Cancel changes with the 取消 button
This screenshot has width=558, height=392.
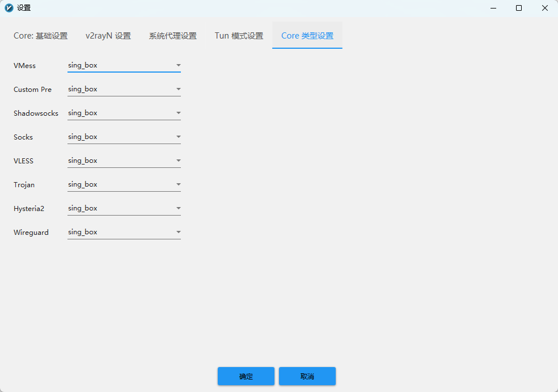coord(307,376)
